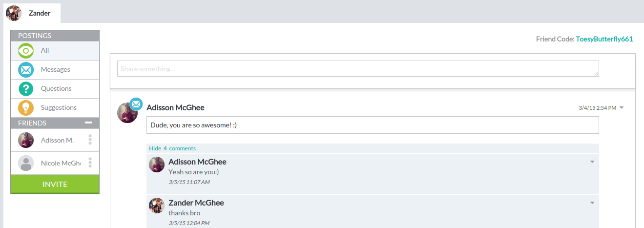Click the envelope badge on Adisson's post

tap(136, 104)
